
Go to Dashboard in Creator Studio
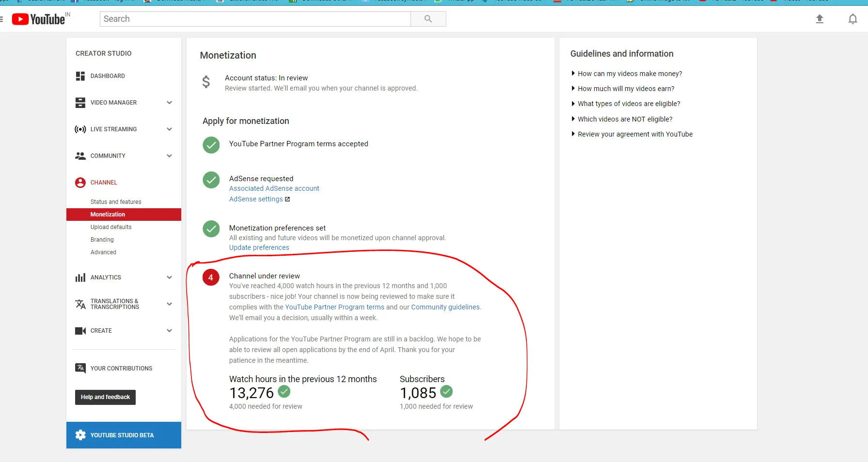pyautogui.click(x=108, y=76)
